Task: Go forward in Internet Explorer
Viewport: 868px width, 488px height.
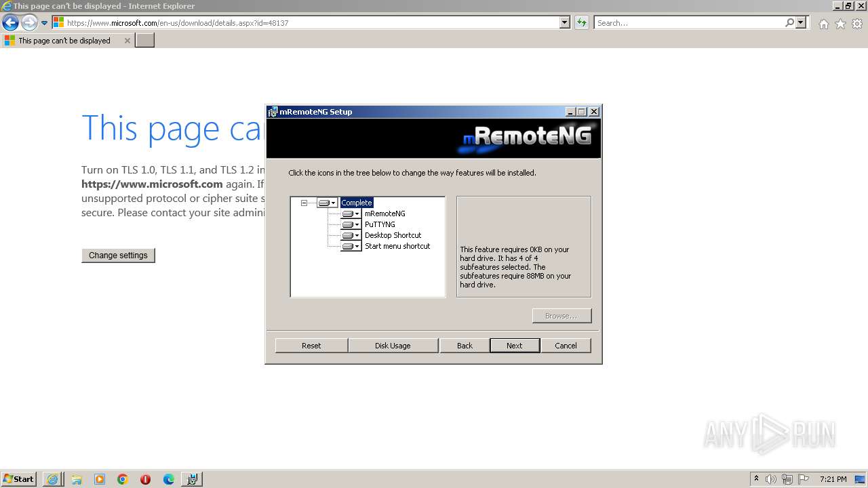Action: [29, 23]
